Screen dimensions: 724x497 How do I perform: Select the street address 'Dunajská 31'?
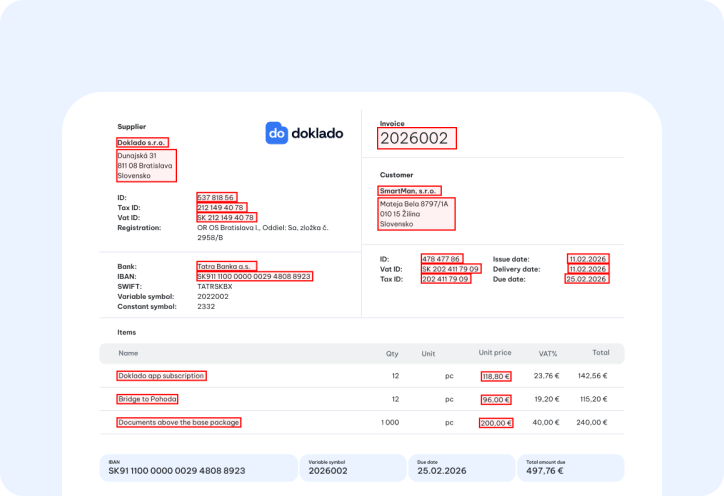137,156
